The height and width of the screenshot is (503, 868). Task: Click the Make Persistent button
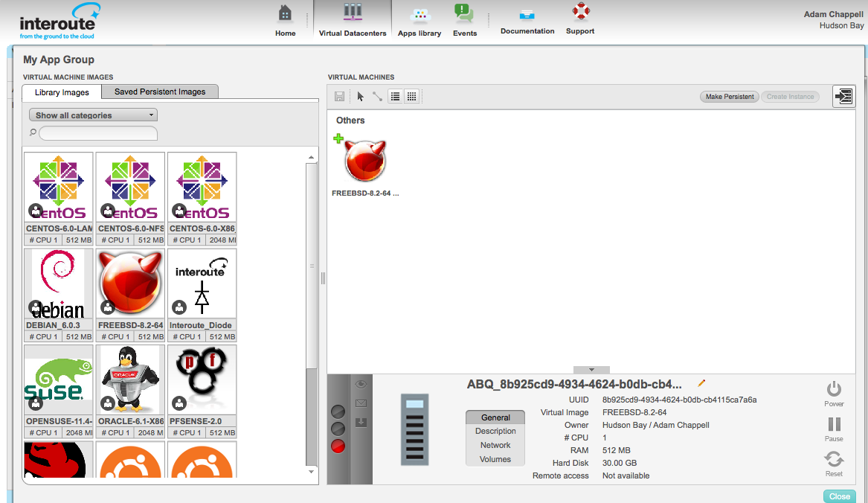coord(729,97)
